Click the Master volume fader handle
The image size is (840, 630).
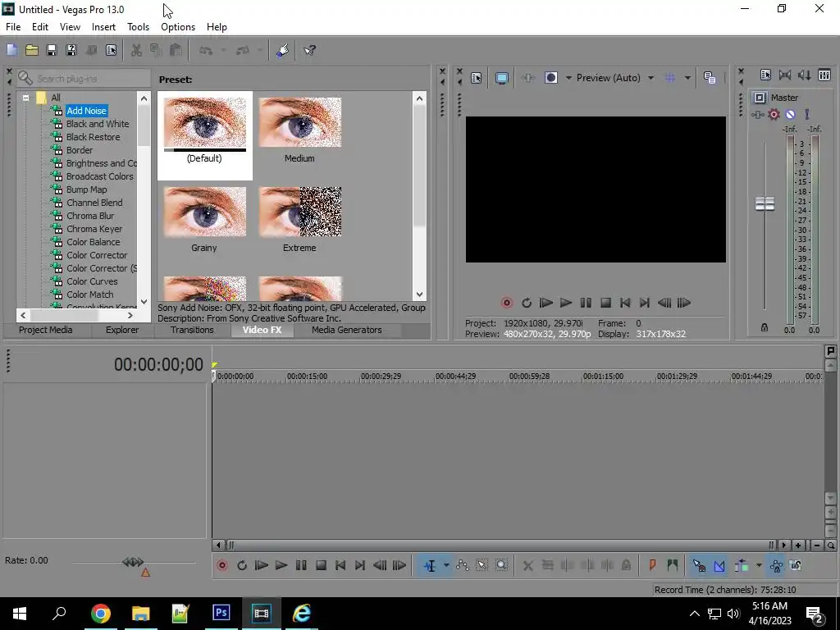pyautogui.click(x=765, y=203)
